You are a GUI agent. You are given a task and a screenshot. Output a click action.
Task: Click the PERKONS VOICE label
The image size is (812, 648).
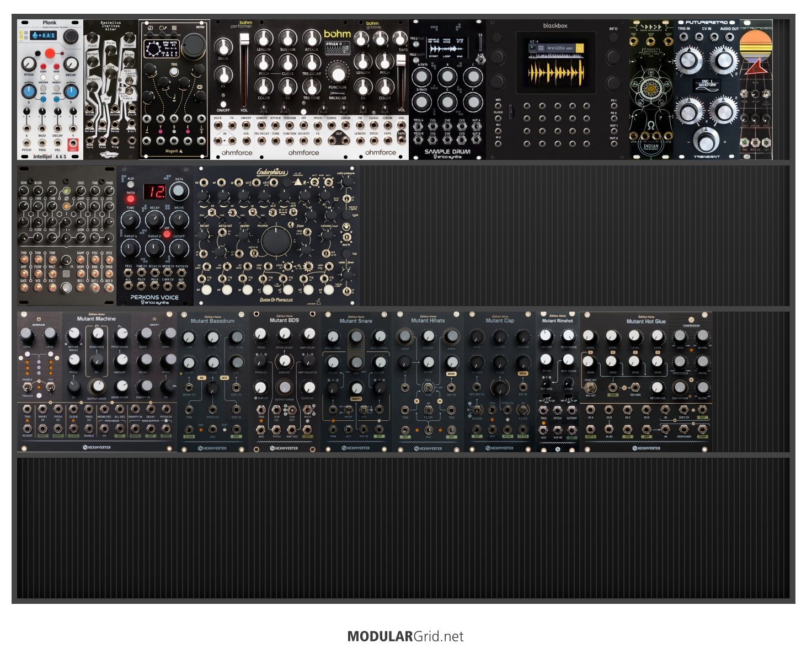[155, 297]
